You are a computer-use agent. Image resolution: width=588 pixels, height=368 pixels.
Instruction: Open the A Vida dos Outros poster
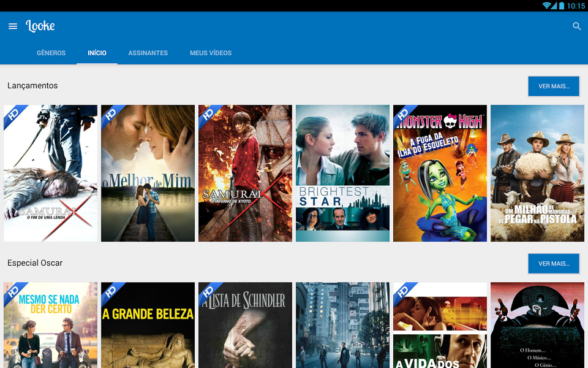pyautogui.click(x=440, y=325)
